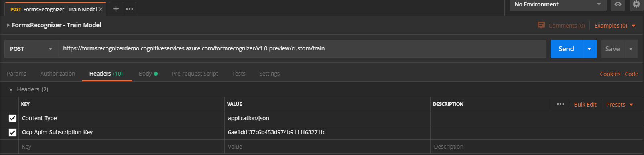Switch to the Body tab
The height and width of the screenshot is (155, 644).
[x=148, y=74]
